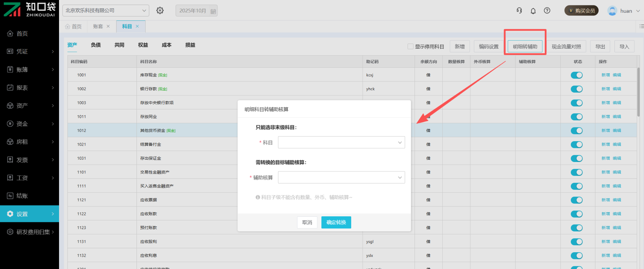644x269 pixels.
Task: Click the vertical scrollbar of the table
Action: (638, 92)
